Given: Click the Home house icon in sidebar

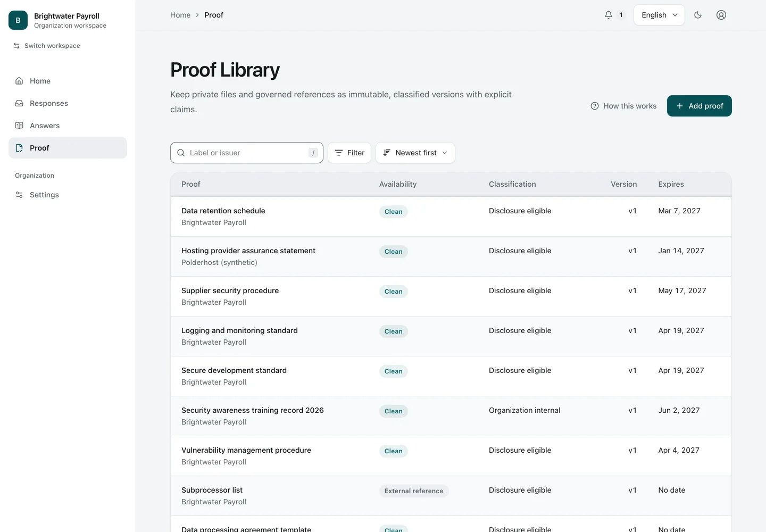Looking at the screenshot, I should click(19, 81).
